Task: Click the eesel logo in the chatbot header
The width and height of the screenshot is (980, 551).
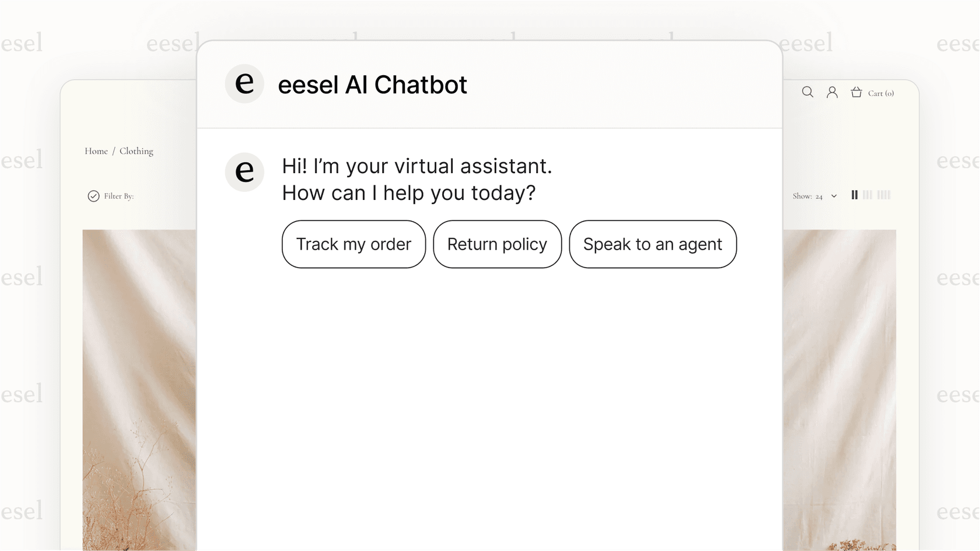Action: coord(244,84)
